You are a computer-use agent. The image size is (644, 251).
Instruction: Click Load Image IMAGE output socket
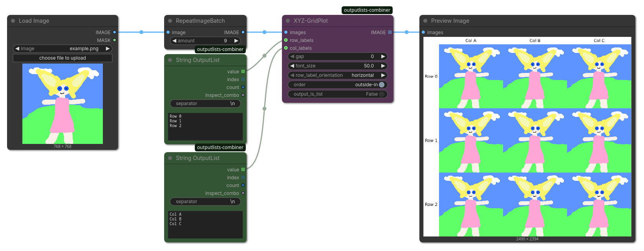[x=115, y=32]
